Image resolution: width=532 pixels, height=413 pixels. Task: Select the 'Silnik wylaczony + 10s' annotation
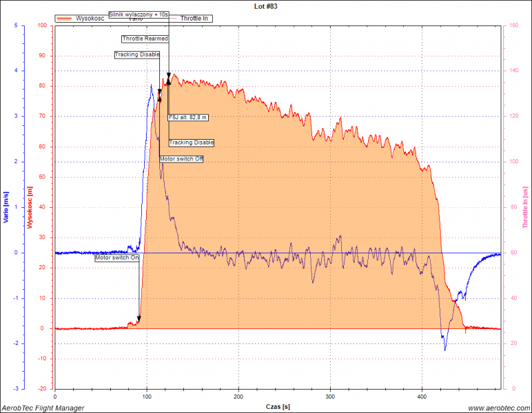[139, 14]
